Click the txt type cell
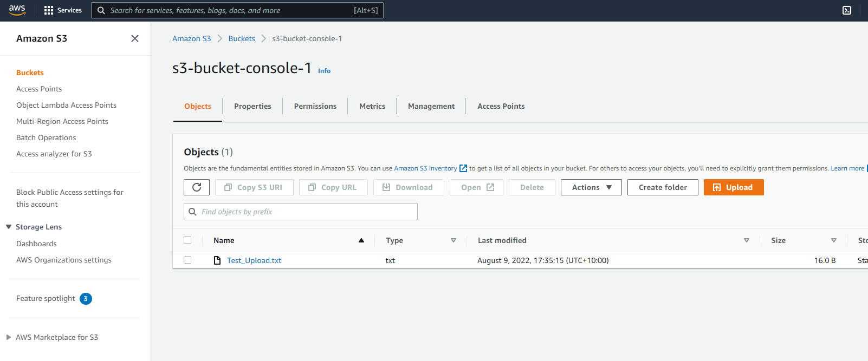 390,260
